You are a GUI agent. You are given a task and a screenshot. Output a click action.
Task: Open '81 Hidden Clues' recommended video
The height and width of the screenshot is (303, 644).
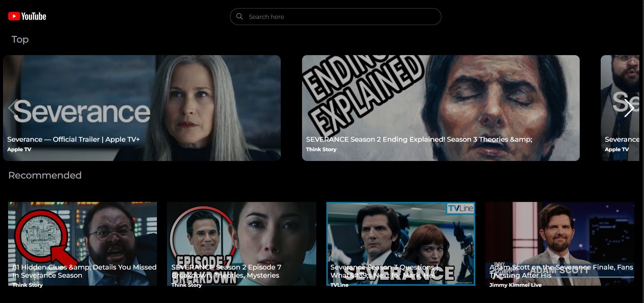point(83,243)
